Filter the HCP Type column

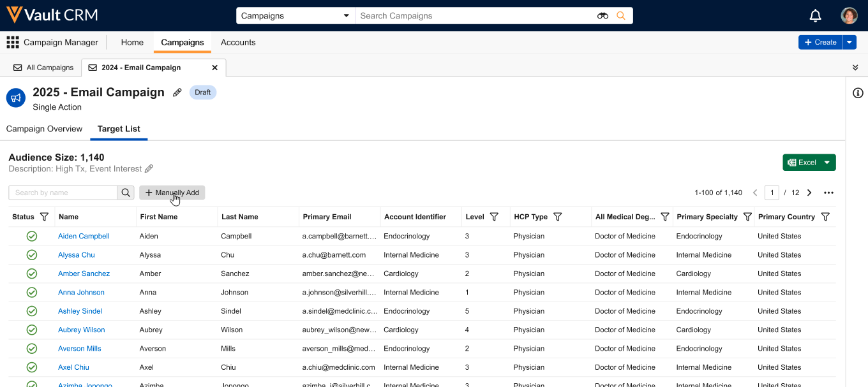pyautogui.click(x=557, y=217)
